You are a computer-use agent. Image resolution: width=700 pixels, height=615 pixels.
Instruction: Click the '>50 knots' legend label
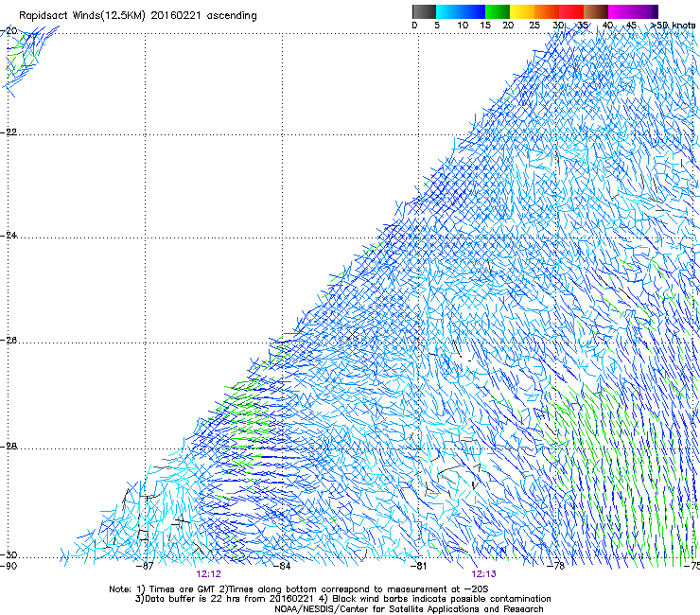(673, 26)
